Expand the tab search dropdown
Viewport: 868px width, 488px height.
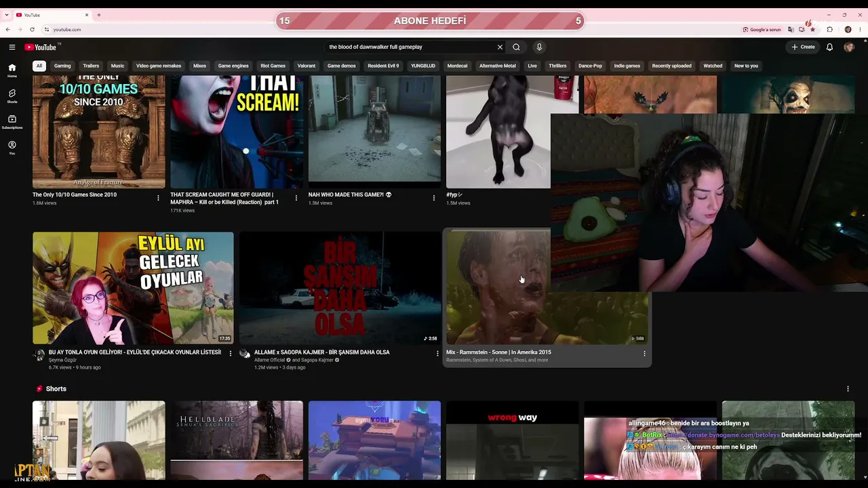(6, 14)
